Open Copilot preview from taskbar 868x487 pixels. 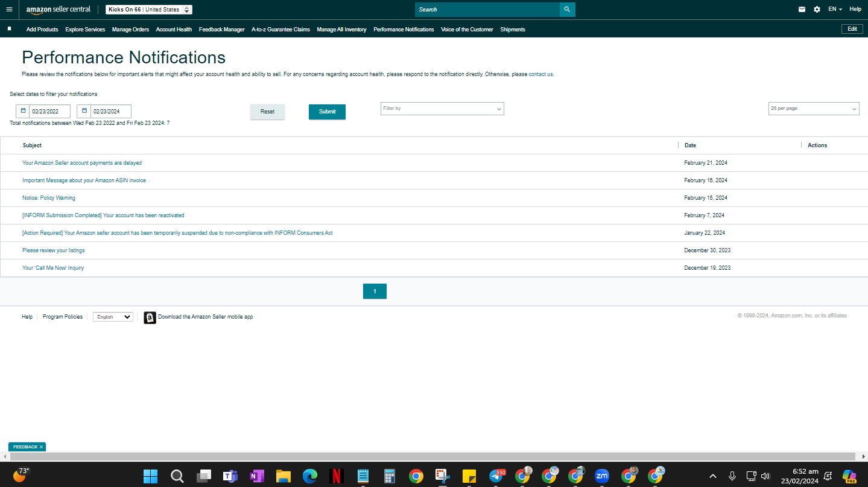pyautogui.click(x=849, y=476)
